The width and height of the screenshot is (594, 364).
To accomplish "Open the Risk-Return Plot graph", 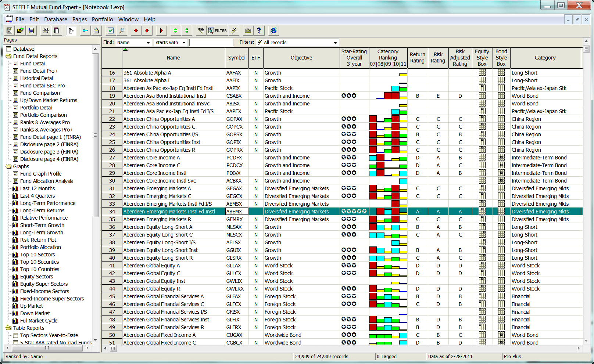I will 38,240.
